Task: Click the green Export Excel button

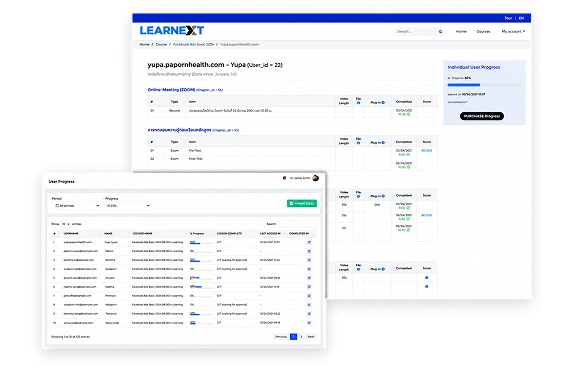Action: pyautogui.click(x=302, y=203)
